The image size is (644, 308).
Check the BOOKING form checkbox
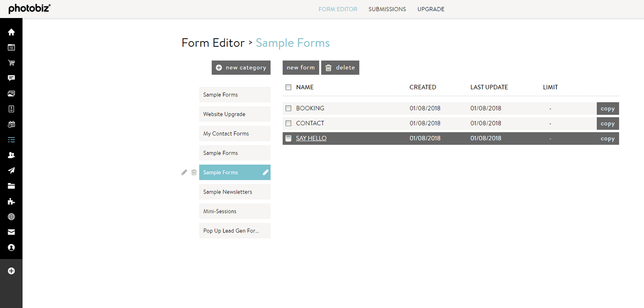[x=288, y=108]
